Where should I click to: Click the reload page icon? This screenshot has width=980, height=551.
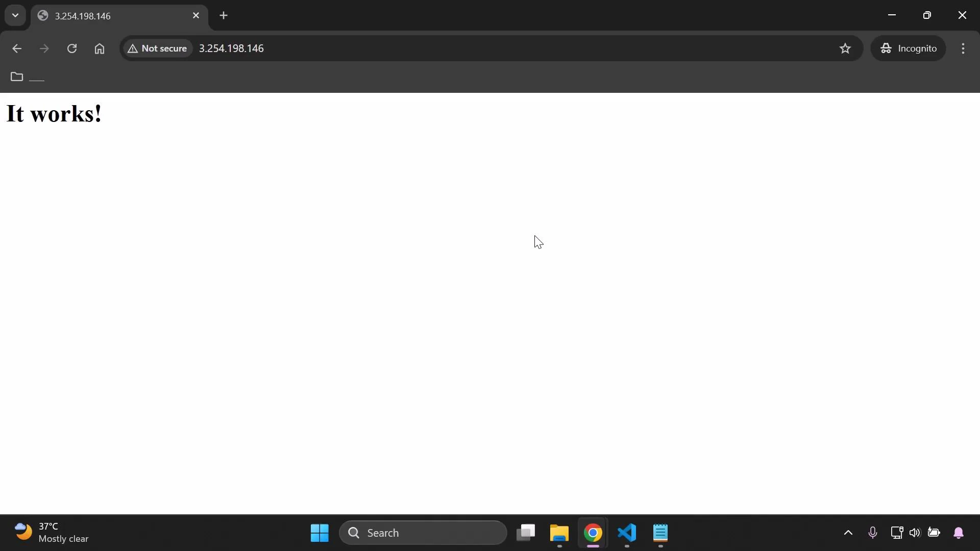pos(72,48)
